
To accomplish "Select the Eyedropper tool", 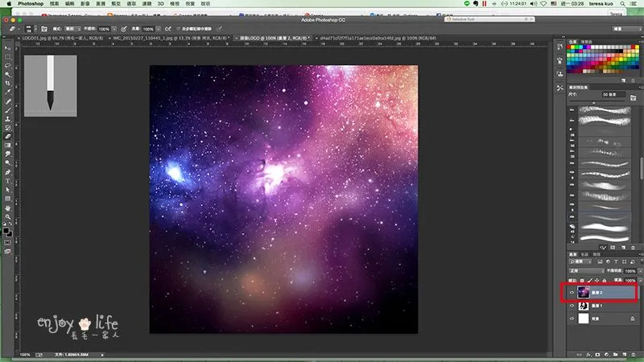I will point(8,93).
